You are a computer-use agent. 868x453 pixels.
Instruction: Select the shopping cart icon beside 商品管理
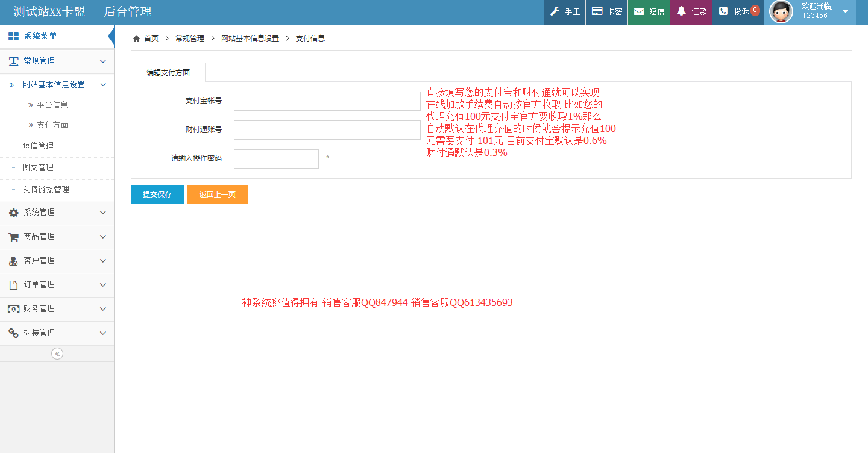pyautogui.click(x=14, y=236)
